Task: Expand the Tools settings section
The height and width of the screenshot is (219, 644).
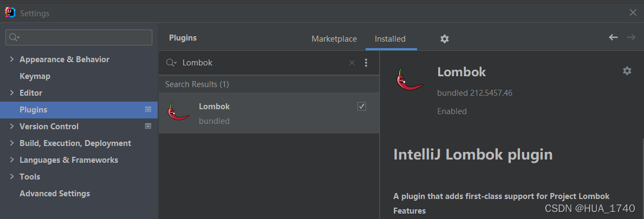Action: click(x=11, y=177)
